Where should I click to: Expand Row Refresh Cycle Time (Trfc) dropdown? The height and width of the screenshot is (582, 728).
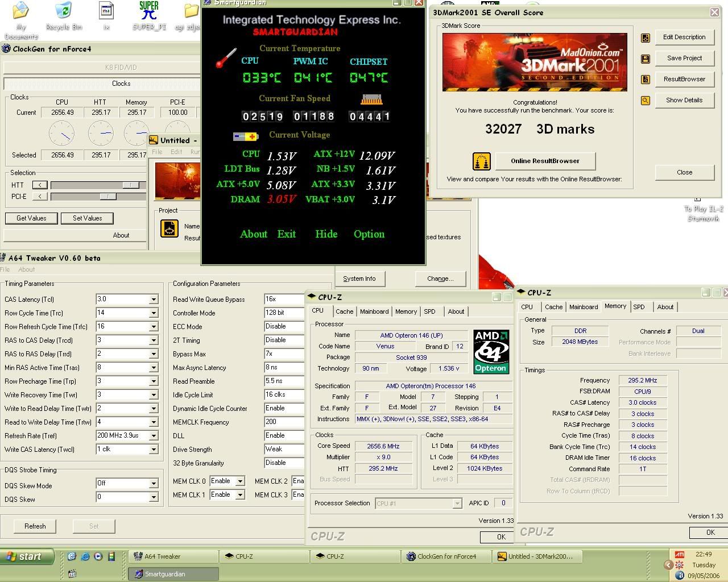(154, 327)
